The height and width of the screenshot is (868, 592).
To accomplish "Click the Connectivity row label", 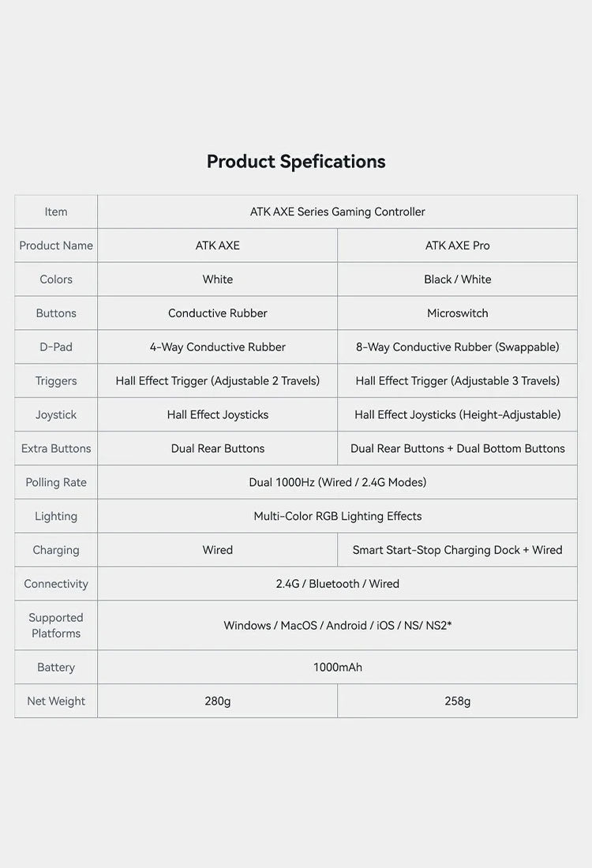I will (x=56, y=584).
